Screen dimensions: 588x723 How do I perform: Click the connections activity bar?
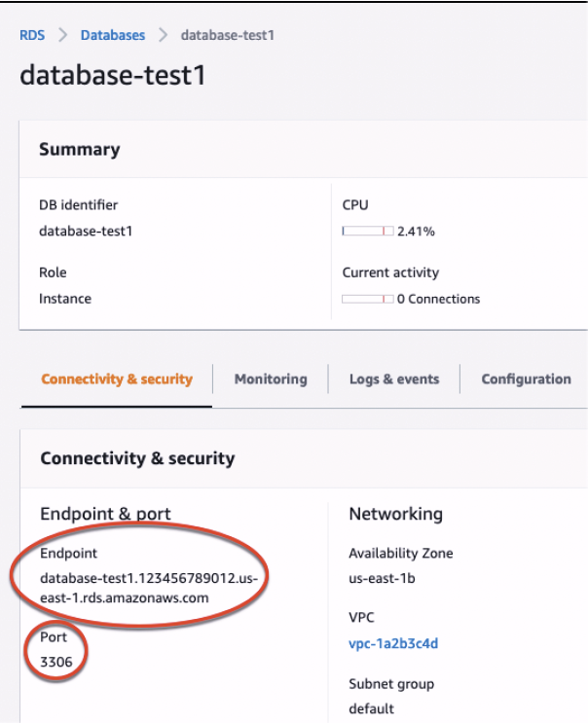[368, 300]
